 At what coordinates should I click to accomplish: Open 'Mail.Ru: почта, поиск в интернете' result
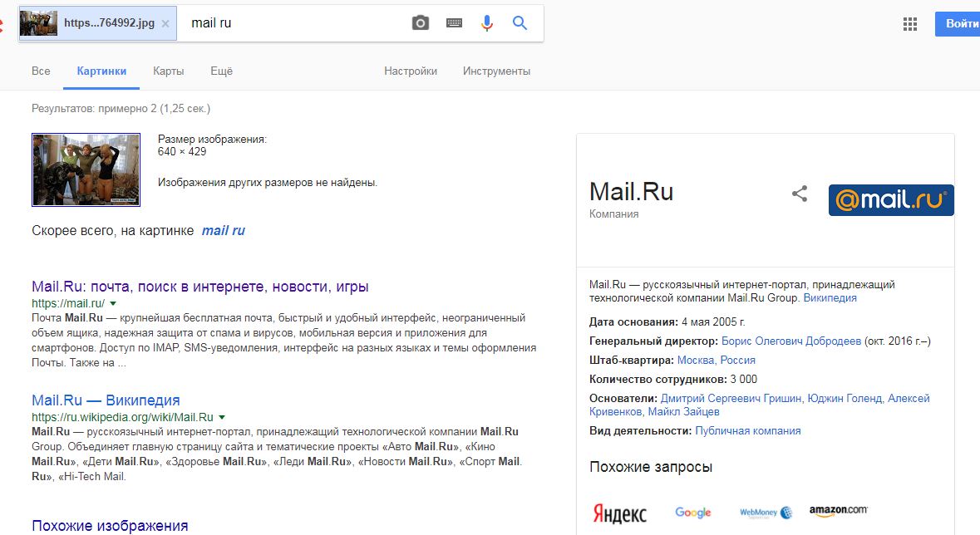tap(200, 287)
